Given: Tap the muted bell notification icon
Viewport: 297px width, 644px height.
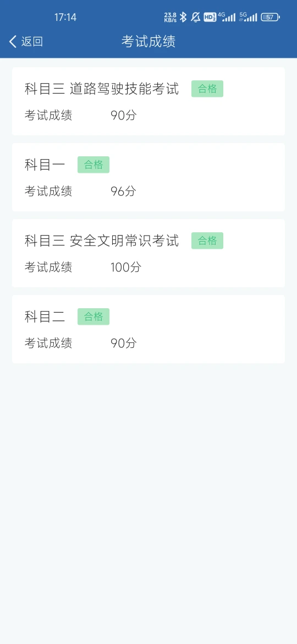Looking at the screenshot, I should tap(196, 17).
